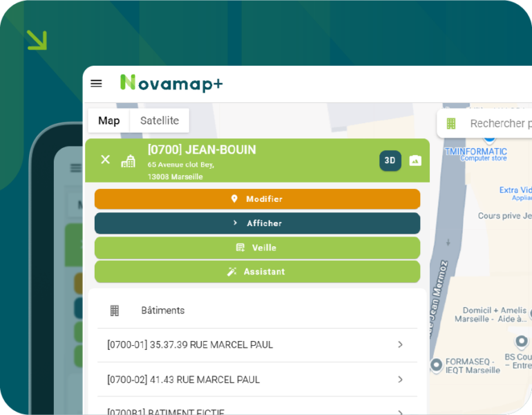Click the orange Modifier button
The height and width of the screenshot is (415, 532).
click(x=257, y=199)
